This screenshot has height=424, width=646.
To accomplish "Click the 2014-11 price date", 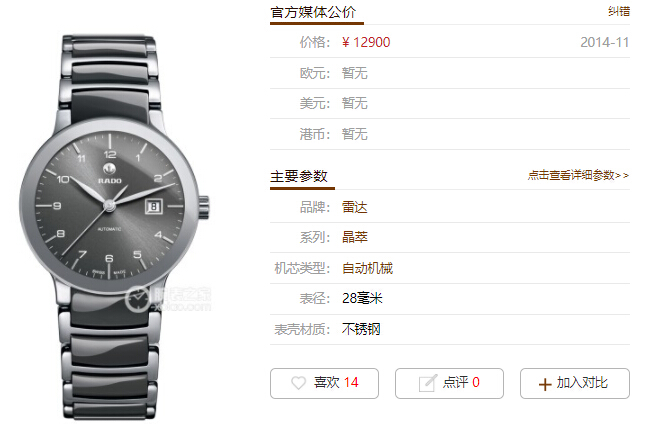I will [604, 42].
